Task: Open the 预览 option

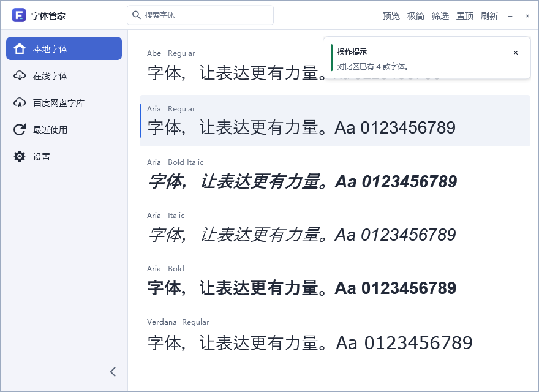Action: 391,16
